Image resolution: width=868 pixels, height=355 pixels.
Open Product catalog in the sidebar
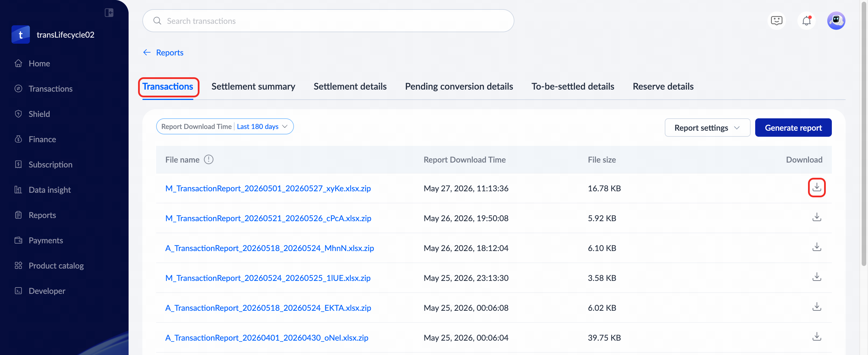pyautogui.click(x=56, y=266)
